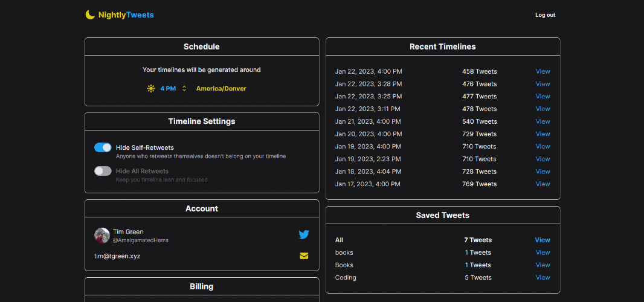Click the Billing section header
The height and width of the screenshot is (302, 644).
click(x=202, y=286)
